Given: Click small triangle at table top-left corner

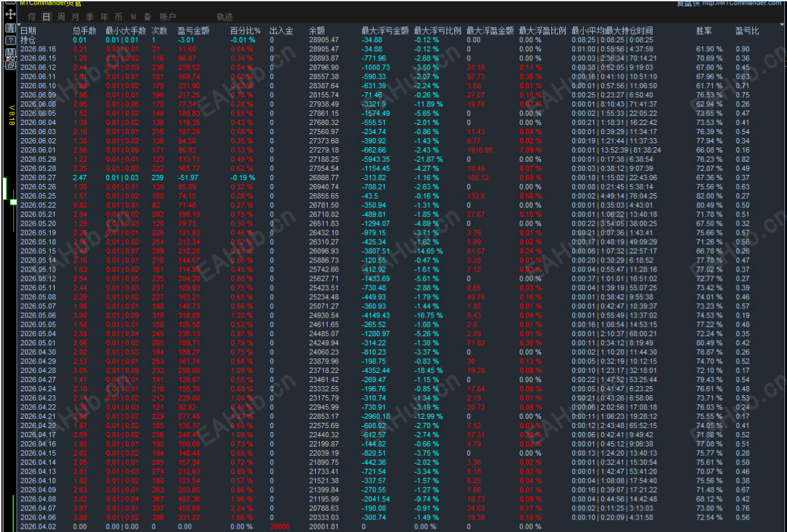Looking at the screenshot, I should click(20, 24).
